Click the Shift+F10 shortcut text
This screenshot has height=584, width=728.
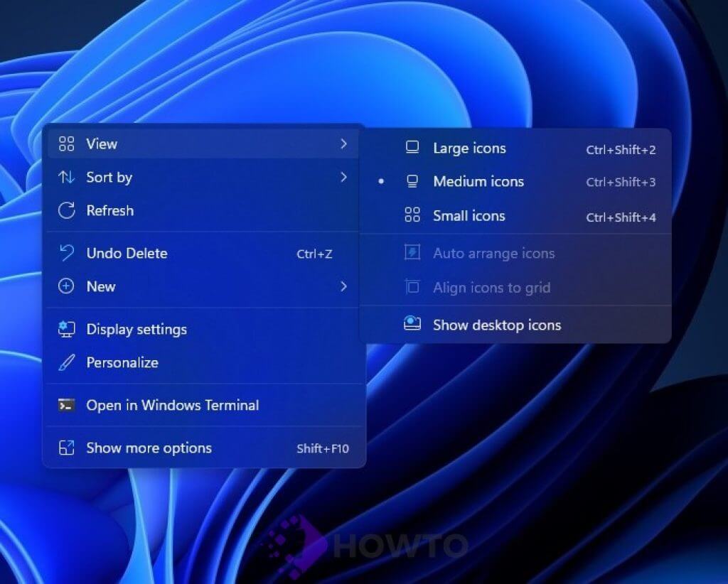323,448
